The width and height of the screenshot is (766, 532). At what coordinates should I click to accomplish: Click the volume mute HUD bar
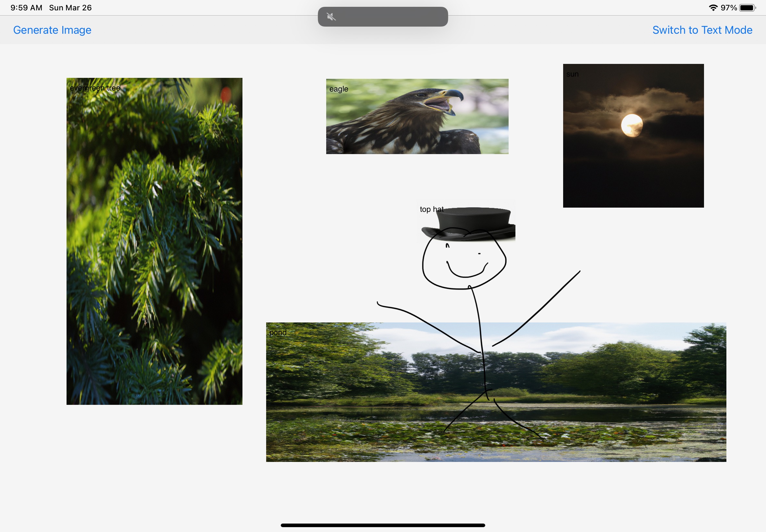click(x=383, y=17)
